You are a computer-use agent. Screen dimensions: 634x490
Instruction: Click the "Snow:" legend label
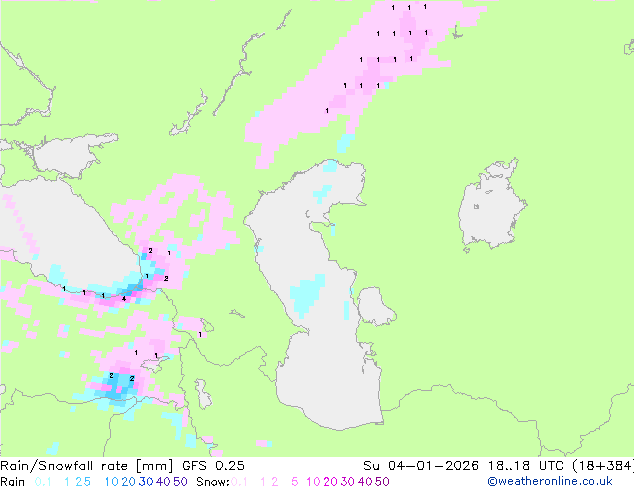pyautogui.click(x=213, y=482)
